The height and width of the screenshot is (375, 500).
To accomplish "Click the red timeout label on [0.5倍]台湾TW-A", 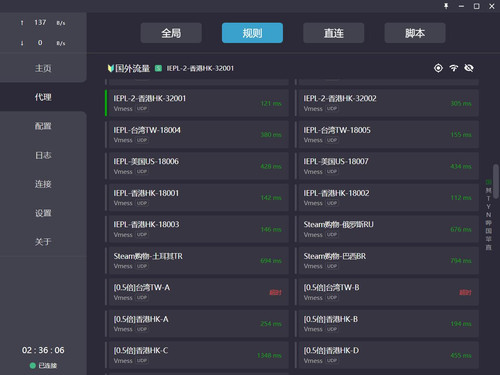I will [275, 292].
